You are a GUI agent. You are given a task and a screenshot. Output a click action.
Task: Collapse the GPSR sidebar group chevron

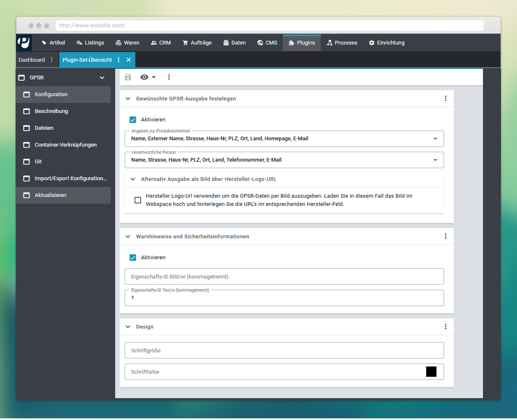coord(102,78)
